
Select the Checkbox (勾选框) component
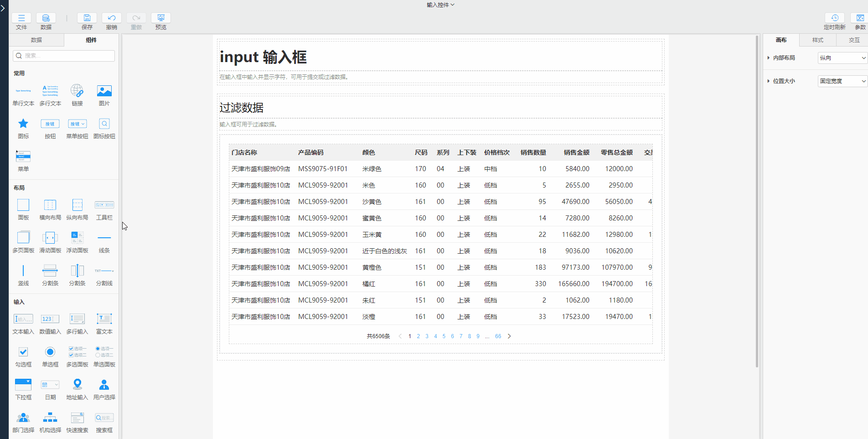tap(23, 352)
